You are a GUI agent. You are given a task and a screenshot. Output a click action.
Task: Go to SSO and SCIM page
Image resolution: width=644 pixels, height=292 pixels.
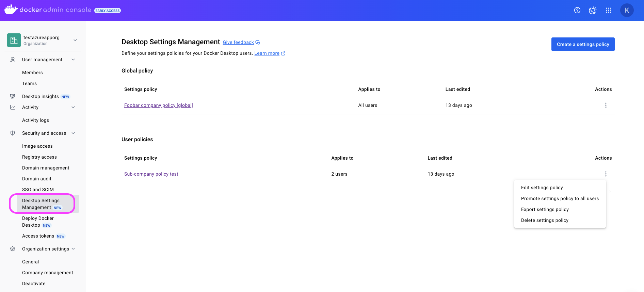(x=38, y=190)
